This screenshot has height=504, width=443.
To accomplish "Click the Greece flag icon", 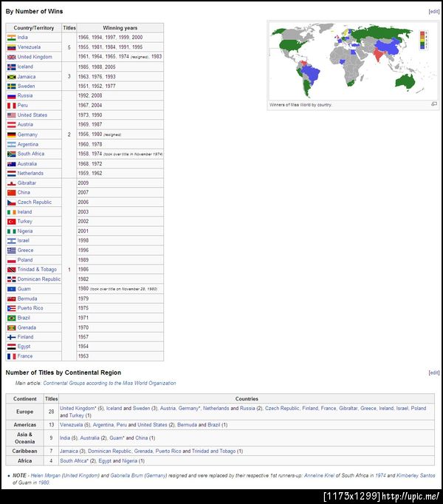I will click(x=12, y=251).
